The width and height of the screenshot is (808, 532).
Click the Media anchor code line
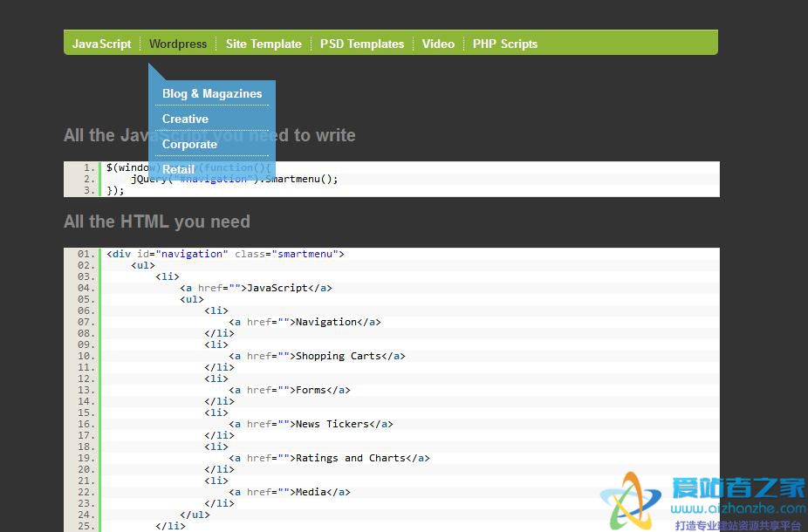tap(290, 492)
